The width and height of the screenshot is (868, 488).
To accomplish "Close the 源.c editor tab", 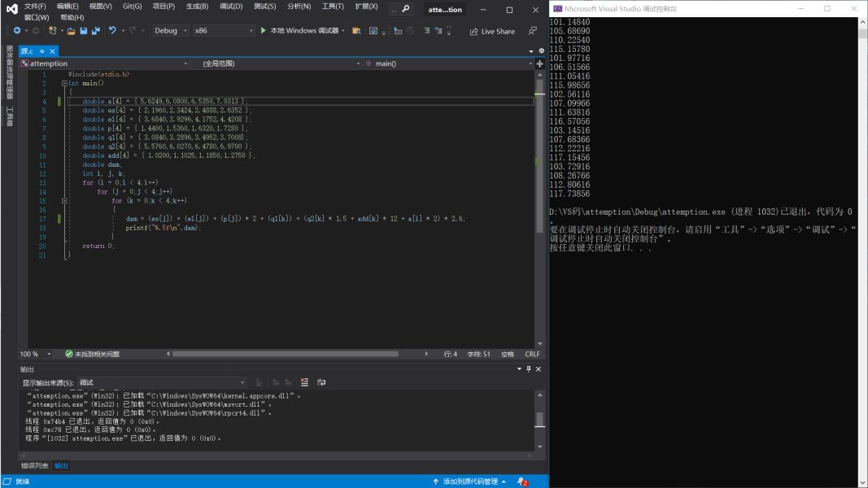I will (x=53, y=51).
